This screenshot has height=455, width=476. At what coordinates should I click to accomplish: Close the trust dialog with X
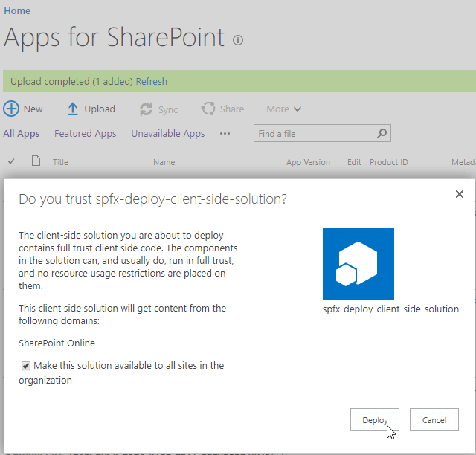(x=459, y=194)
